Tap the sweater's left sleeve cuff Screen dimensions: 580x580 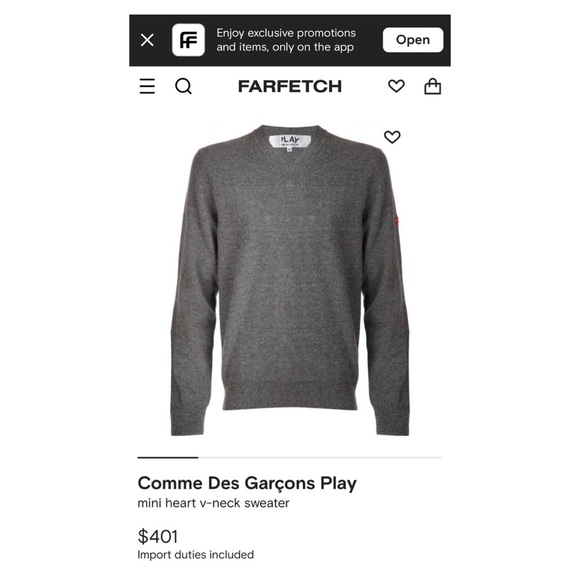point(187,424)
